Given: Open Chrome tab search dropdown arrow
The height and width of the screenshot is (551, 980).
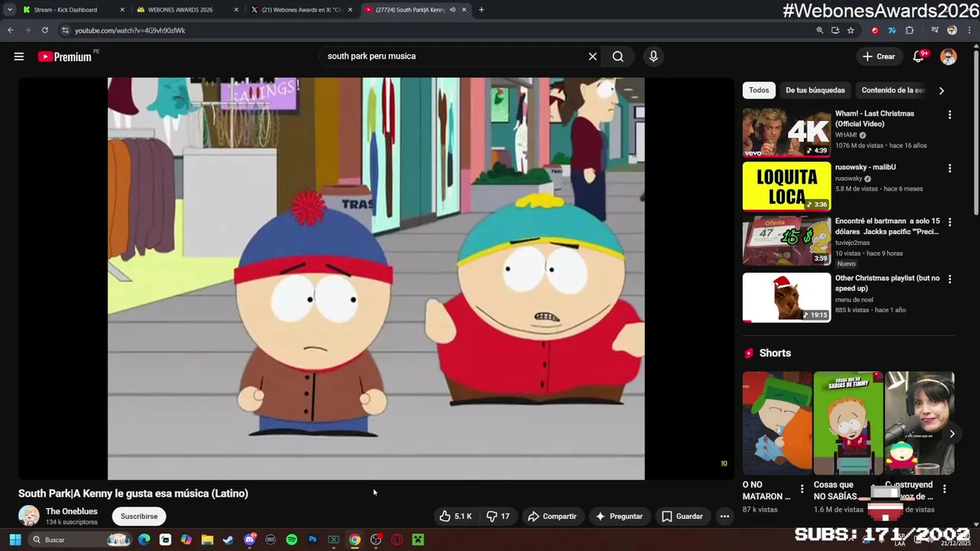Looking at the screenshot, I should tap(9, 10).
